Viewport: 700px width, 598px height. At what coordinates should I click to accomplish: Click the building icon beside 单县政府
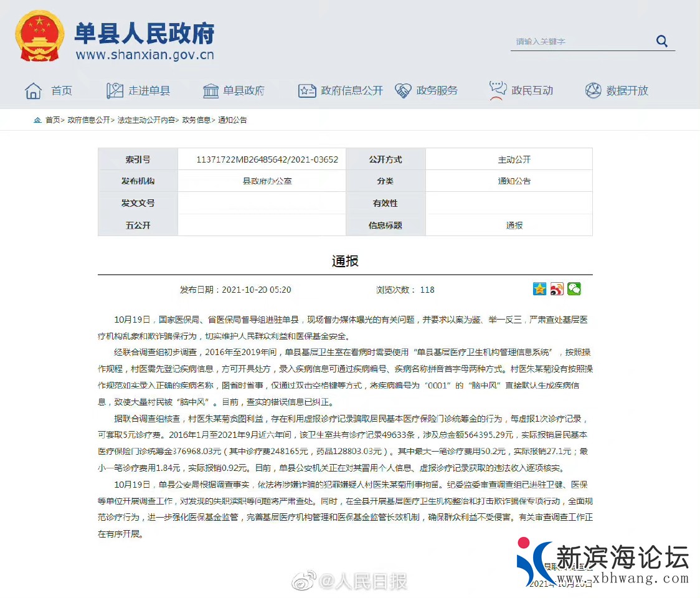click(210, 91)
